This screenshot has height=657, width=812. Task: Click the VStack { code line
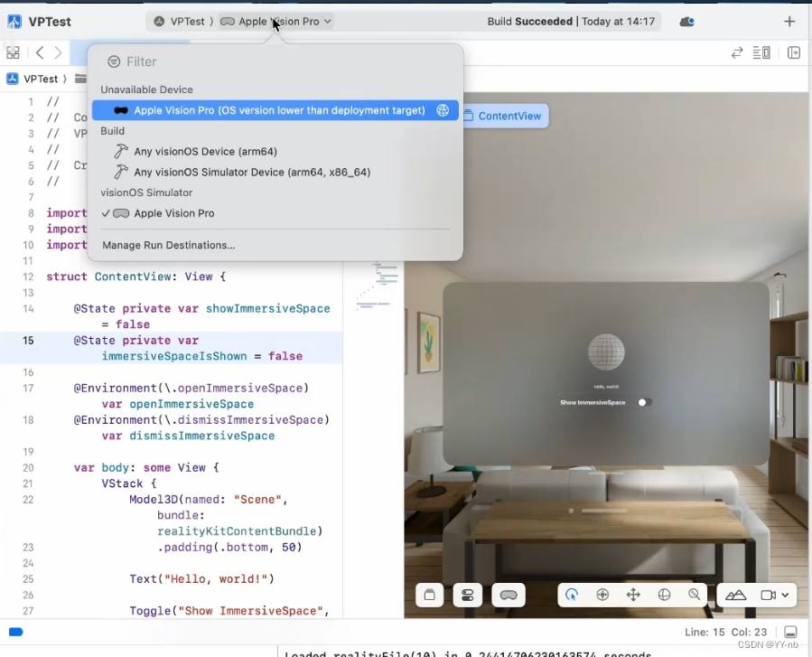tap(129, 483)
